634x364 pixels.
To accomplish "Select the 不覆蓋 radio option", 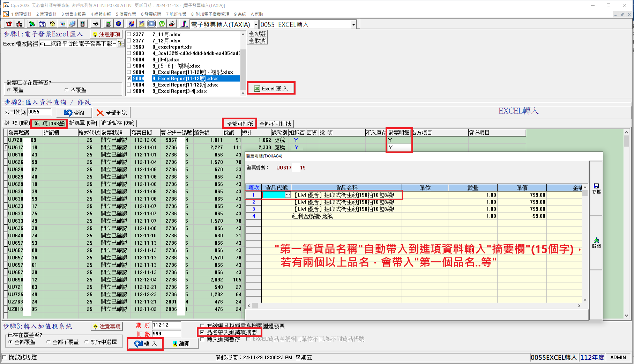I will pyautogui.click(x=66, y=90).
